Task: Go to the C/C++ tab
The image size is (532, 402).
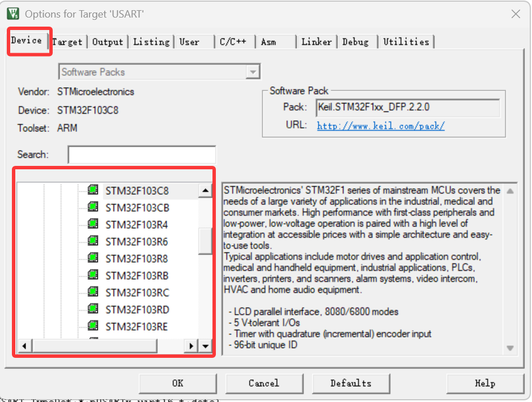Action: 235,42
